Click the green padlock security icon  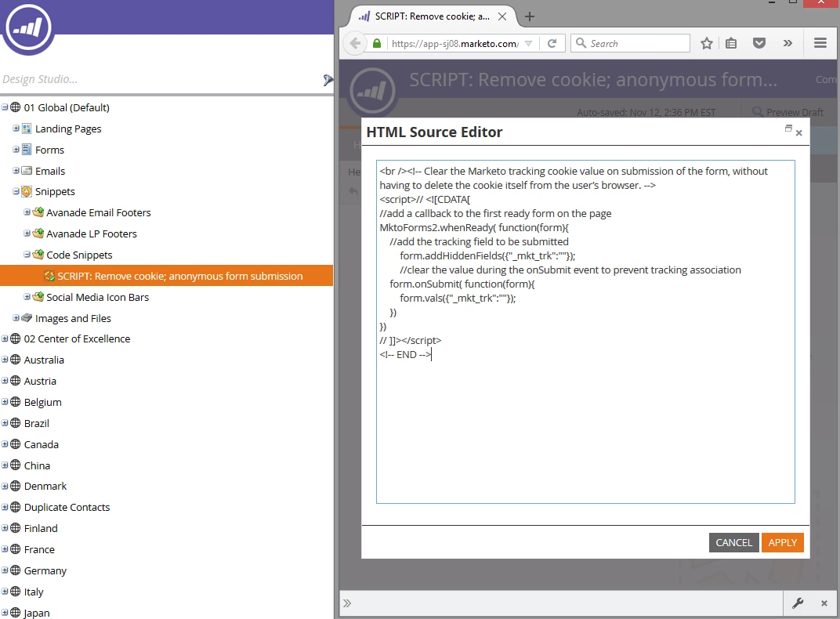point(377,43)
